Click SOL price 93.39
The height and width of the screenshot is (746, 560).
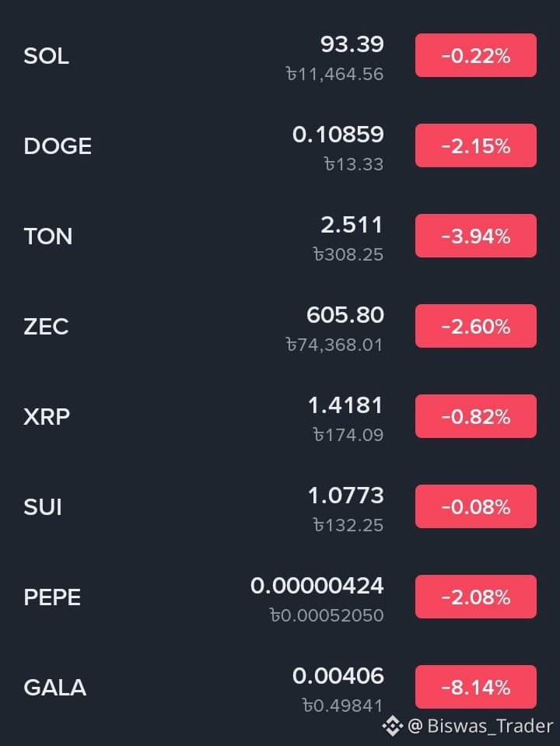[x=352, y=44]
